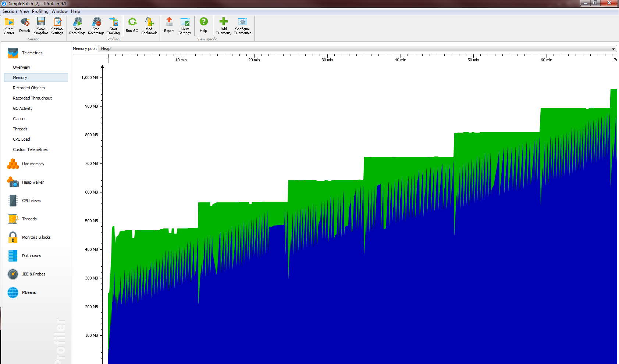Click the Add Bookmark icon
Screen dimensions: 619x364
[149, 25]
